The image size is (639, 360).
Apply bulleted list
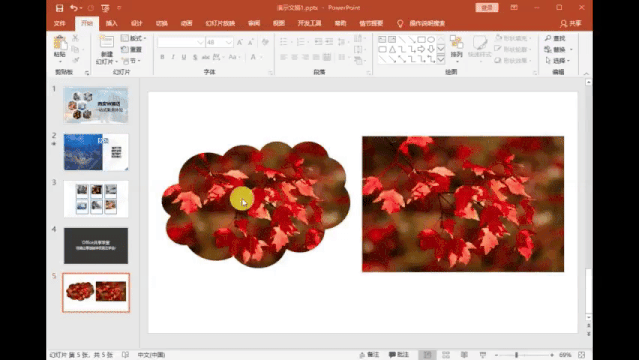[x=285, y=42]
